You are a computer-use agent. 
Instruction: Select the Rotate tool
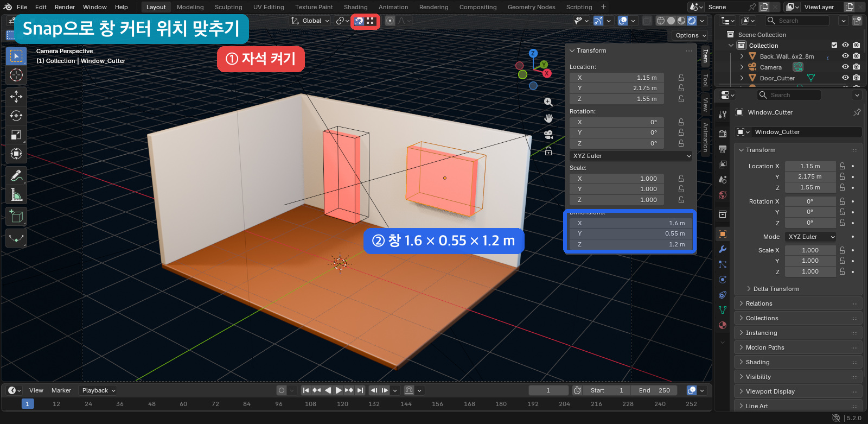pos(16,116)
